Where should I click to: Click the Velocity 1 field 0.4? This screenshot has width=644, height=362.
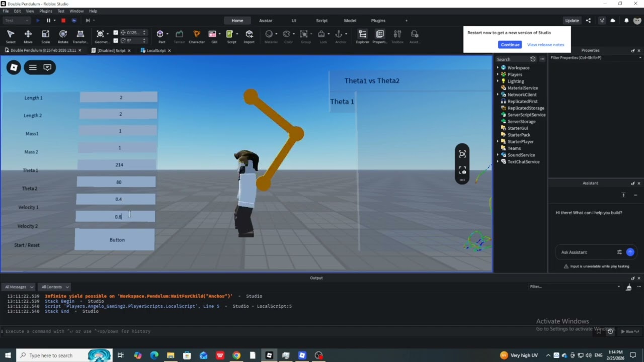pyautogui.click(x=116, y=200)
